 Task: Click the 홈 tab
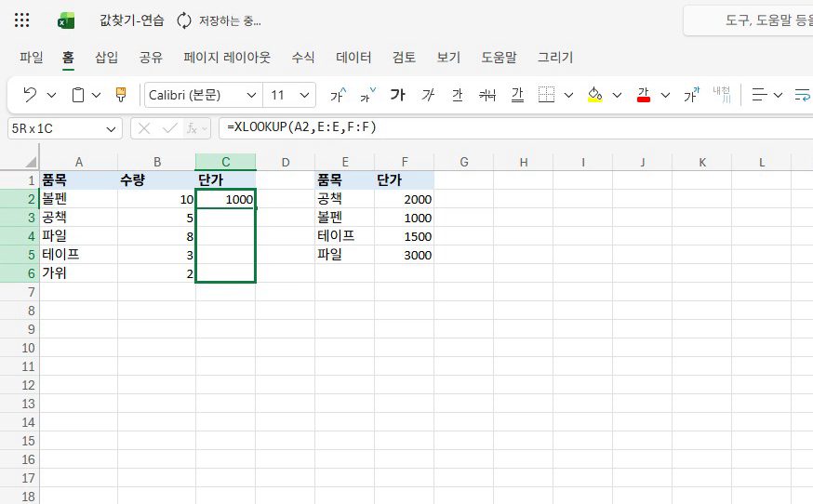coord(68,57)
